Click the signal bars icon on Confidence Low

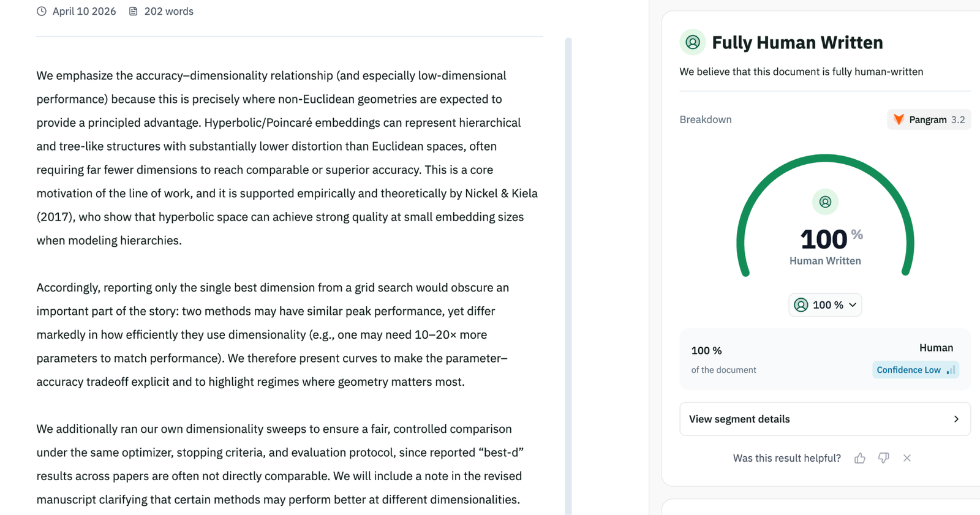tap(950, 370)
